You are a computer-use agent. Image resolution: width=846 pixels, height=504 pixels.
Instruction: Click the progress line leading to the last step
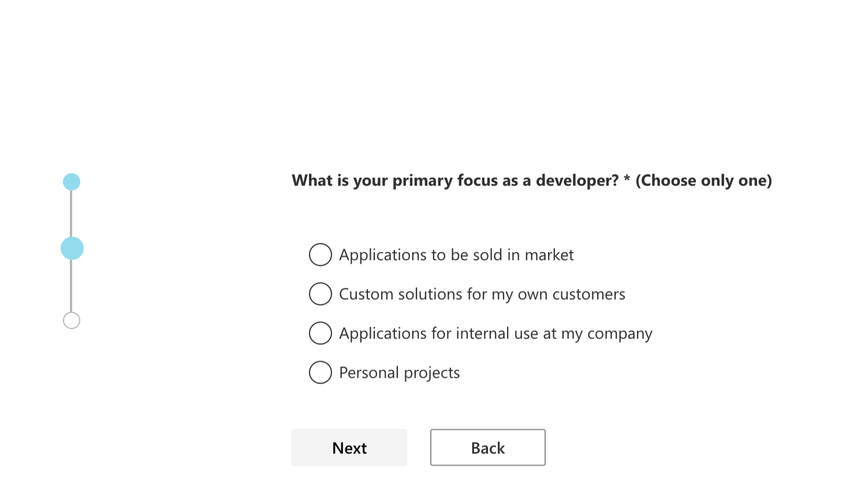click(71, 286)
